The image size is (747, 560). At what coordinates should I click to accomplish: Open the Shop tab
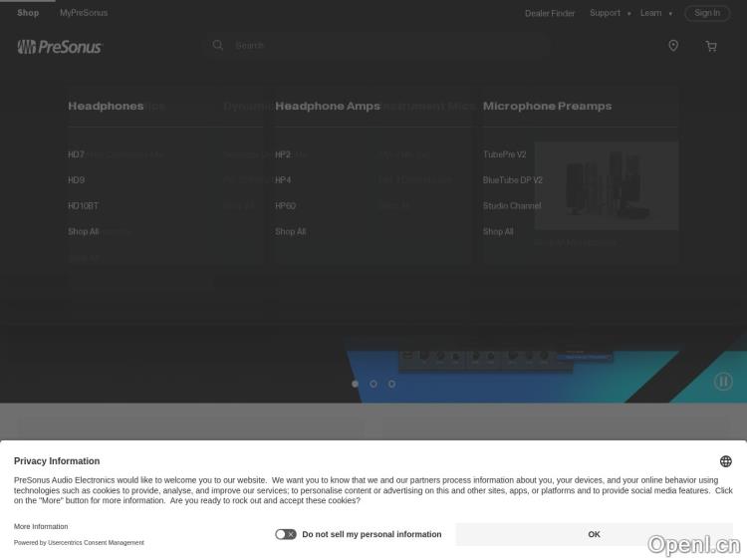coord(28,13)
